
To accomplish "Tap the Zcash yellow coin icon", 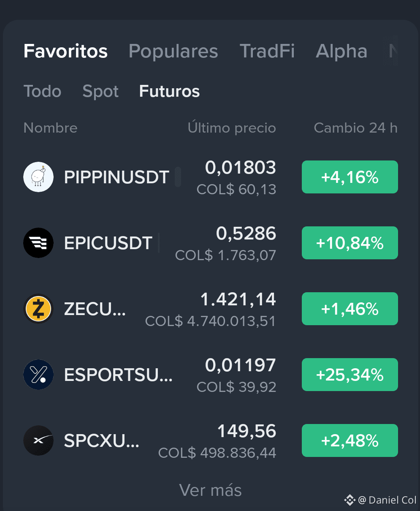I will tap(38, 309).
